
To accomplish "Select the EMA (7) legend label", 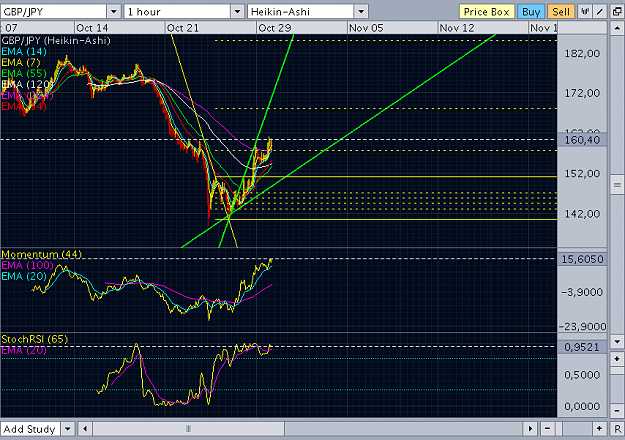I will [x=21, y=63].
